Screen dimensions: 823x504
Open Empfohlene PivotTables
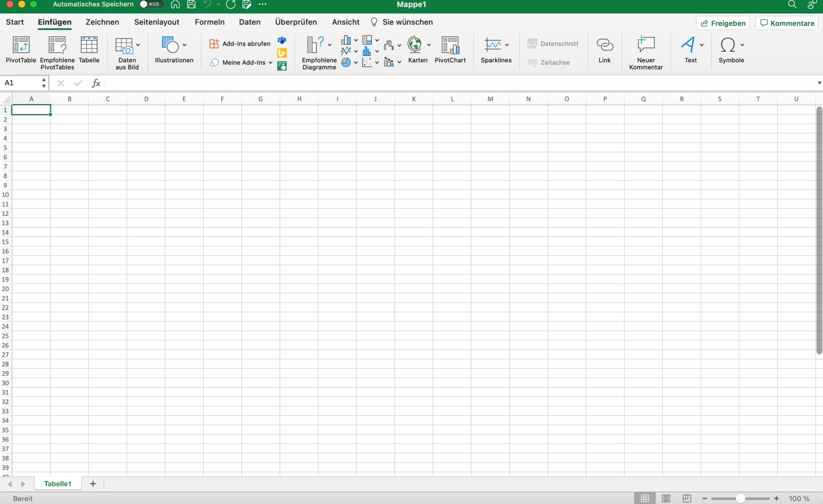point(57,51)
